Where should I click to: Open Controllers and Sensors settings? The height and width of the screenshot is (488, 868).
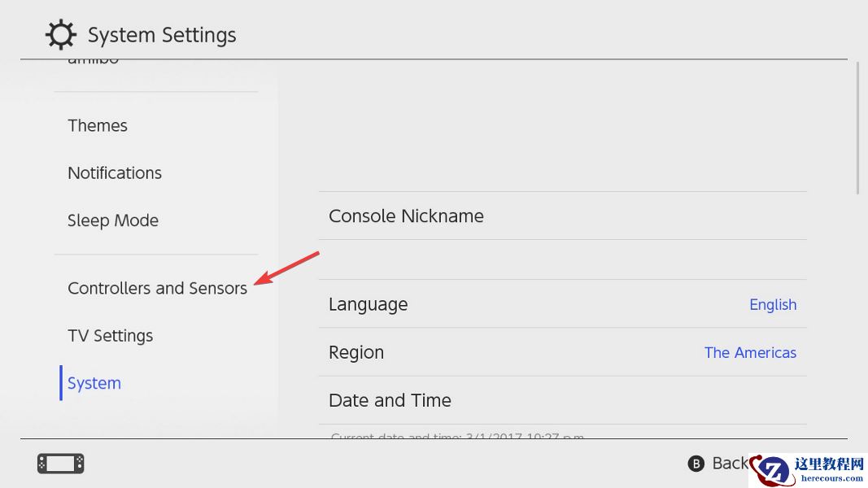(x=157, y=289)
